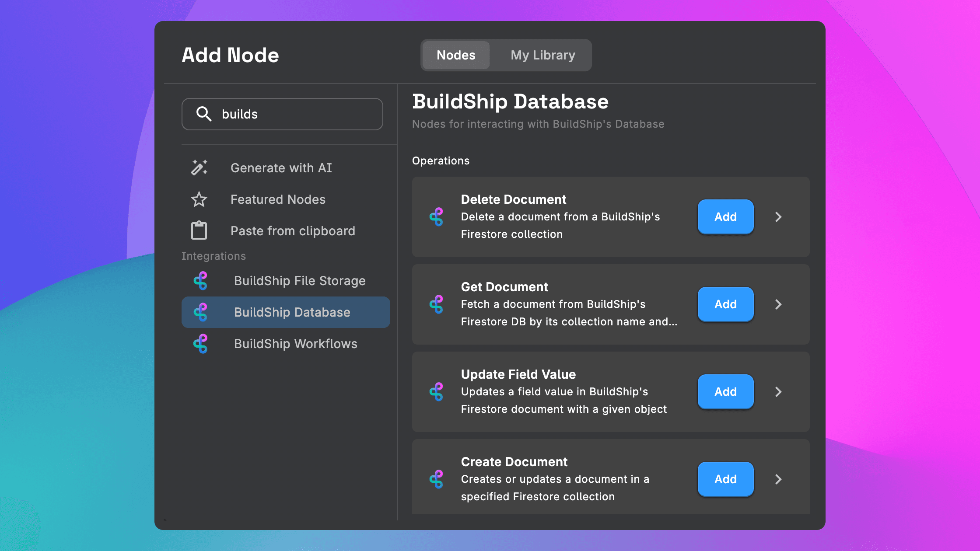Expand the Create Document details arrow
This screenshot has height=551, width=980.
(x=777, y=479)
